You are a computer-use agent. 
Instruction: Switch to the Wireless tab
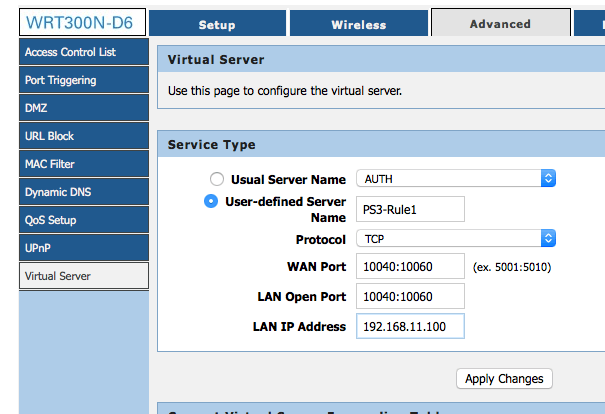[359, 23]
